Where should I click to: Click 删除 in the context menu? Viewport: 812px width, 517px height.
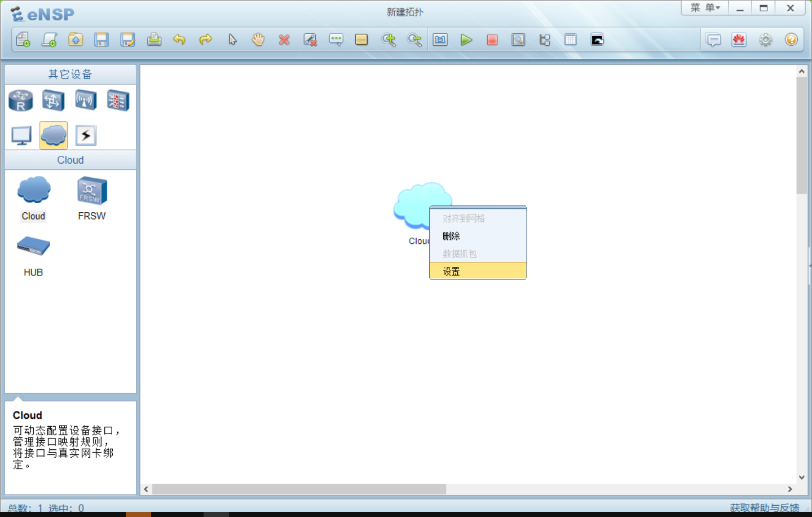pos(451,236)
